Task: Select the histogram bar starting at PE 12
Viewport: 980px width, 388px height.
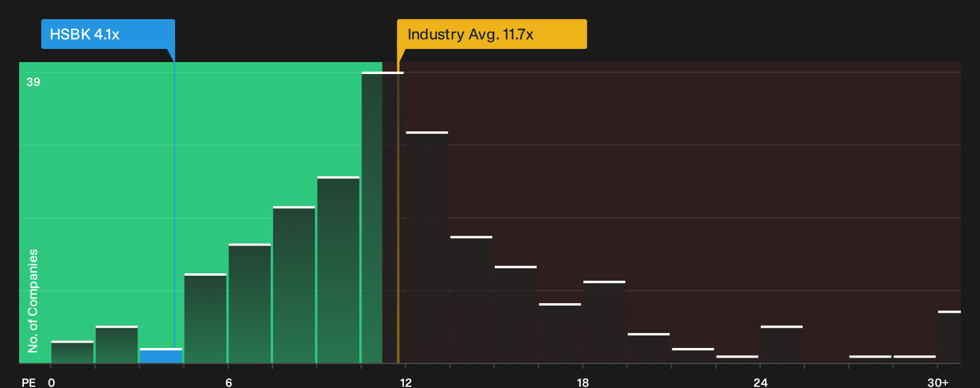Action: point(427,247)
